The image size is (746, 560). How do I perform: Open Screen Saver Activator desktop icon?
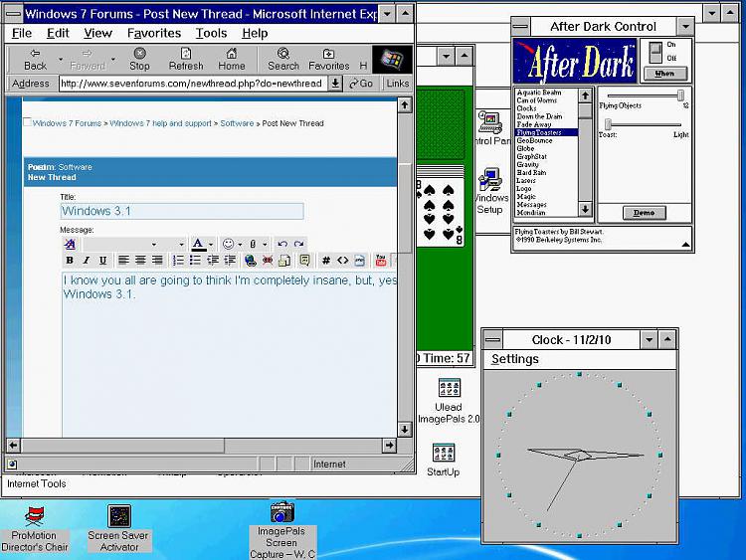119,528
